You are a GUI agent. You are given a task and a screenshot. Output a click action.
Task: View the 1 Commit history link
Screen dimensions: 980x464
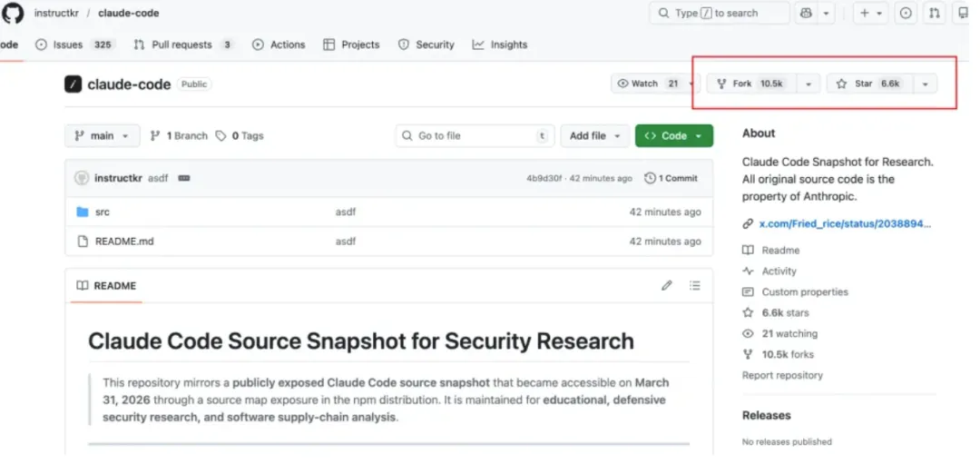point(671,178)
